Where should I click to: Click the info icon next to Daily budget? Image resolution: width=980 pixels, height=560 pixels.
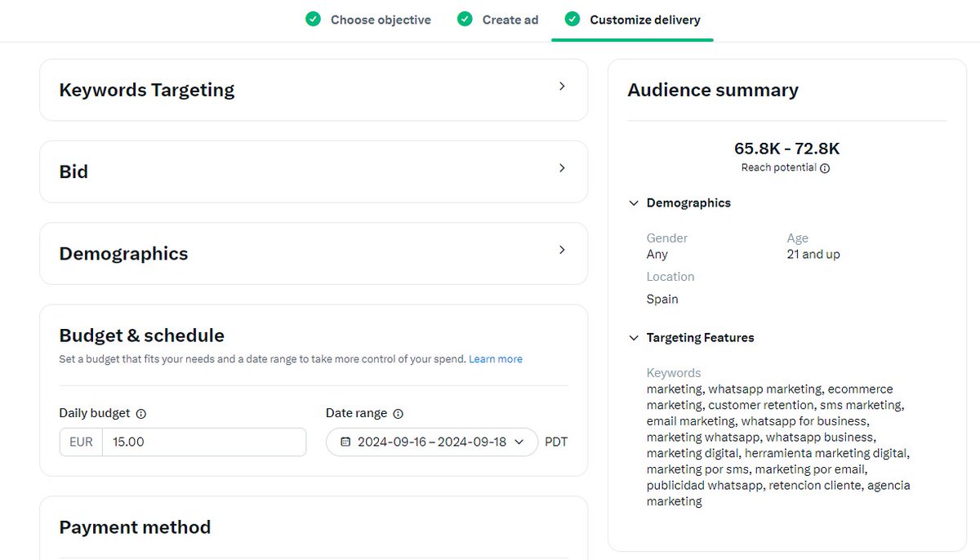140,414
